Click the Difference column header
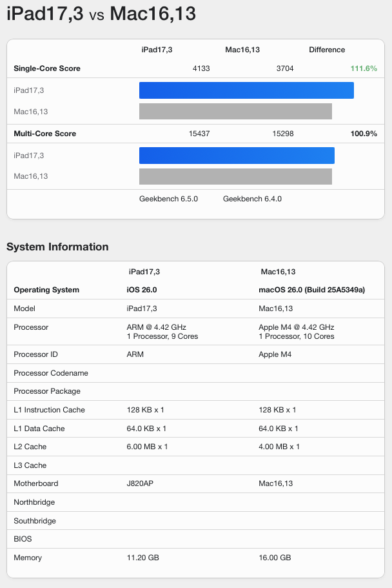 coord(327,50)
